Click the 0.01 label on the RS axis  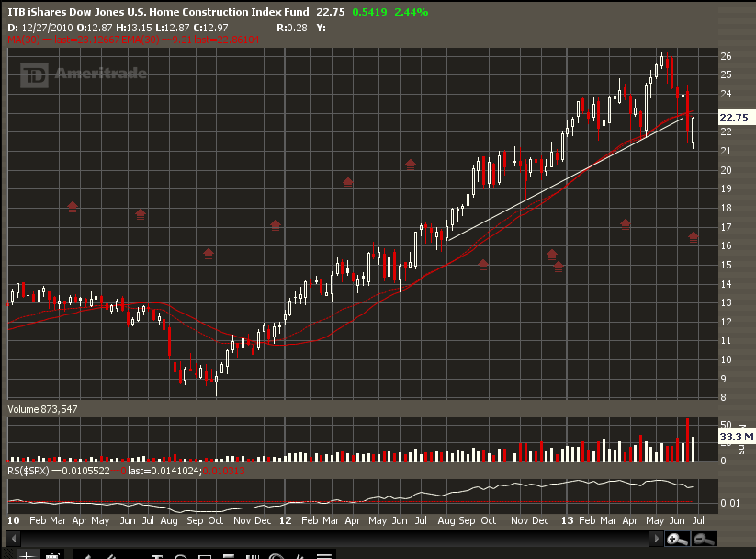click(730, 503)
